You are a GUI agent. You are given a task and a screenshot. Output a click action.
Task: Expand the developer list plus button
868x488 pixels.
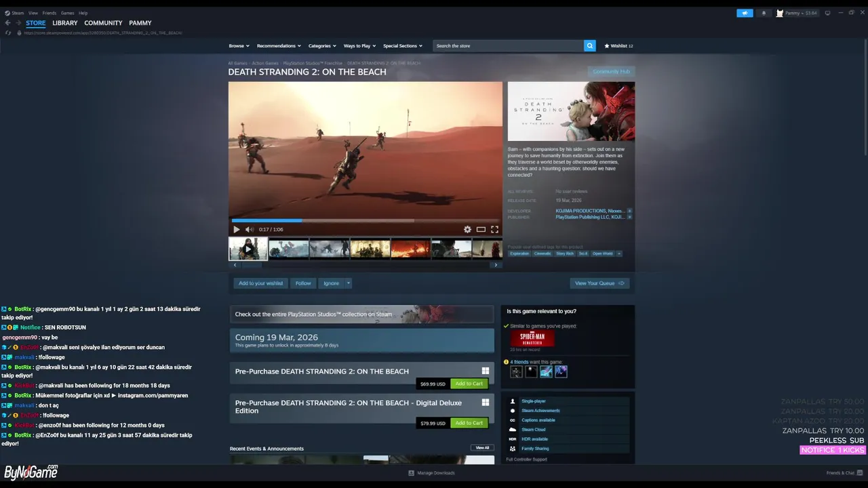629,211
